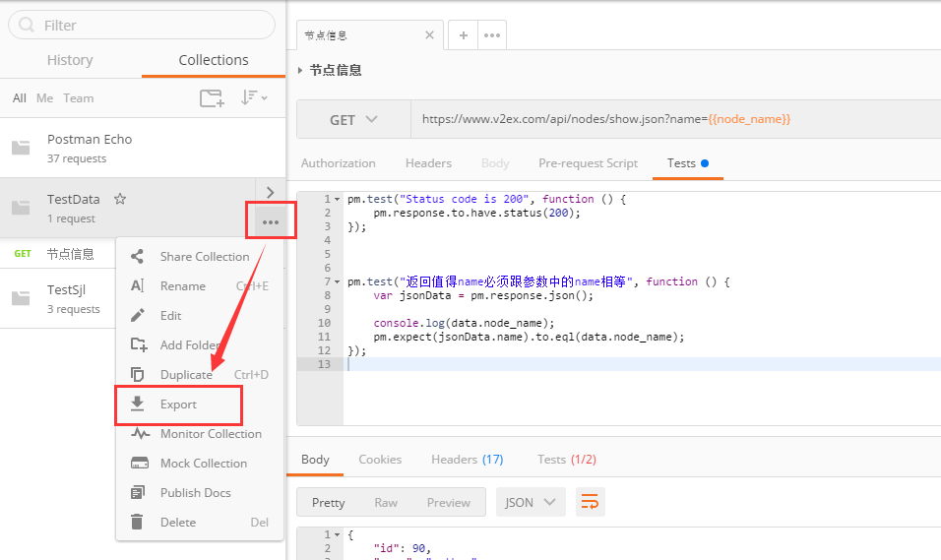Click the Duplicate copy icon
The height and width of the screenshot is (560, 941).
138,374
